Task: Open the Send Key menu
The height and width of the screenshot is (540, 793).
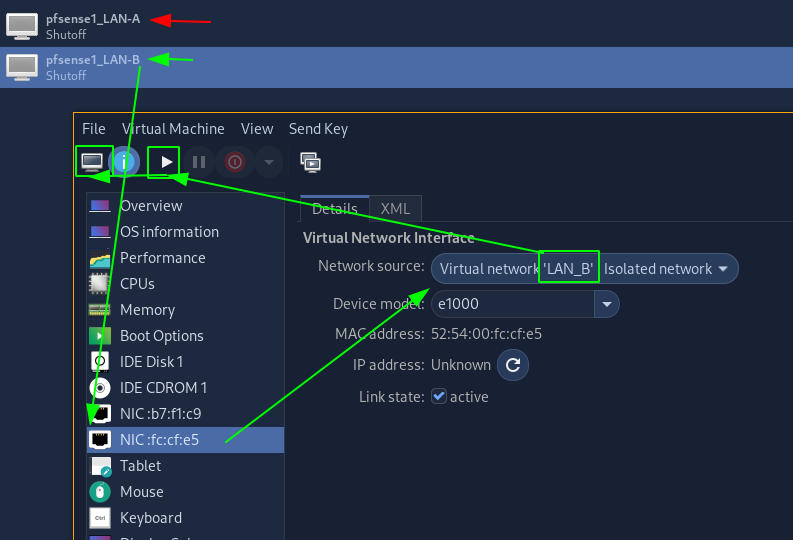Action: pyautogui.click(x=318, y=129)
